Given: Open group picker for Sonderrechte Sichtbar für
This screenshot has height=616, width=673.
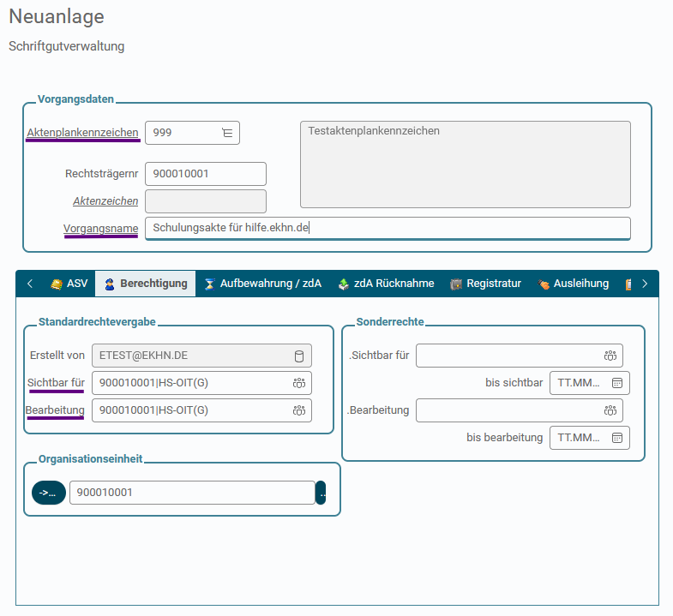Looking at the screenshot, I should click(x=610, y=356).
